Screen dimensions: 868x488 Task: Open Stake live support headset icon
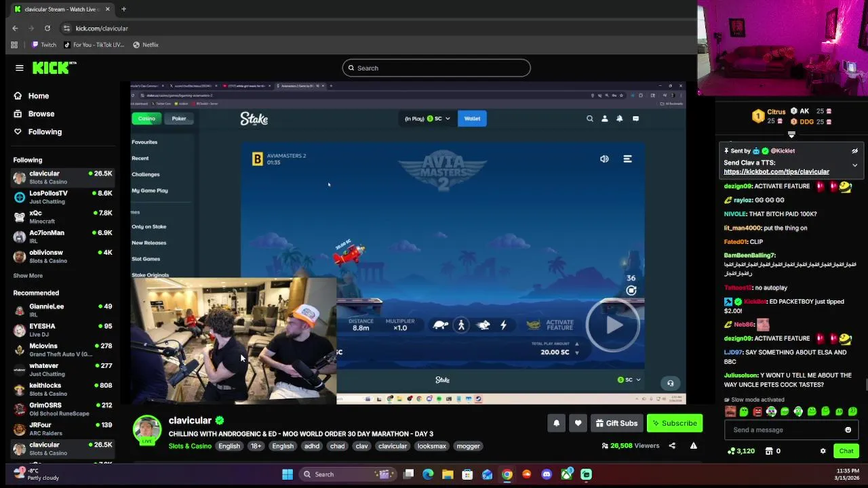point(670,383)
